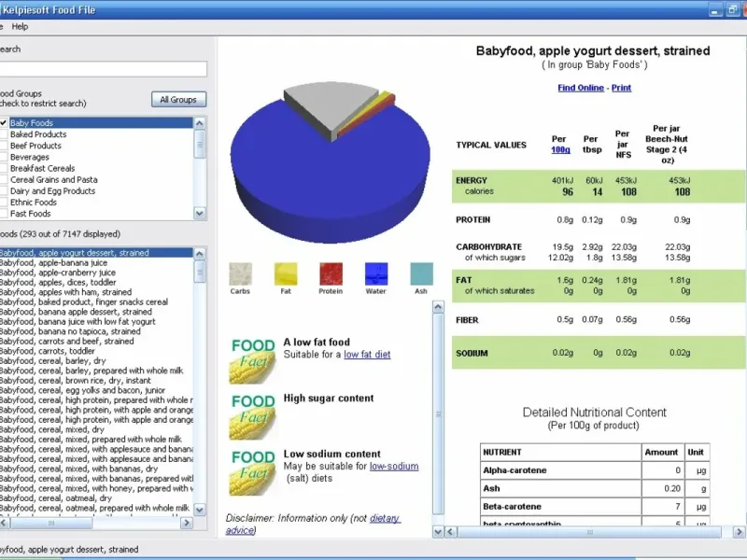Open the 'low-sodium' diets link
The height and width of the screenshot is (560, 747).
pos(394,466)
